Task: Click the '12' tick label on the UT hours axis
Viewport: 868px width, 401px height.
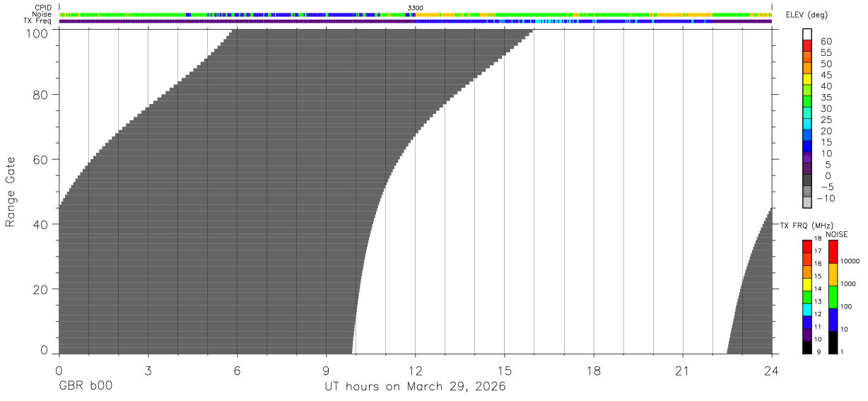Action: (416, 371)
